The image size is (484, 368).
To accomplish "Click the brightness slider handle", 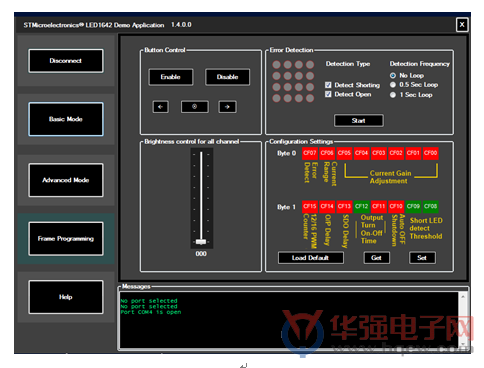I will point(201,242).
